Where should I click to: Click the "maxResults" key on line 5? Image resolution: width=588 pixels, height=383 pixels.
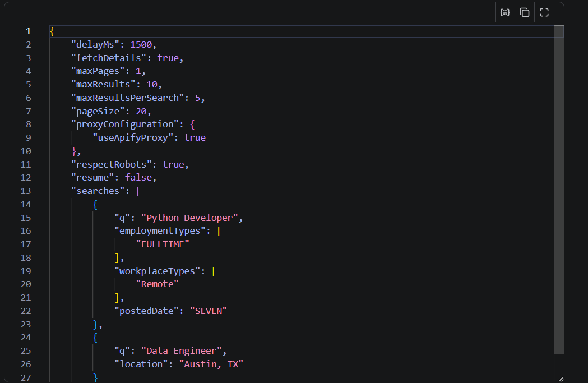103,85
